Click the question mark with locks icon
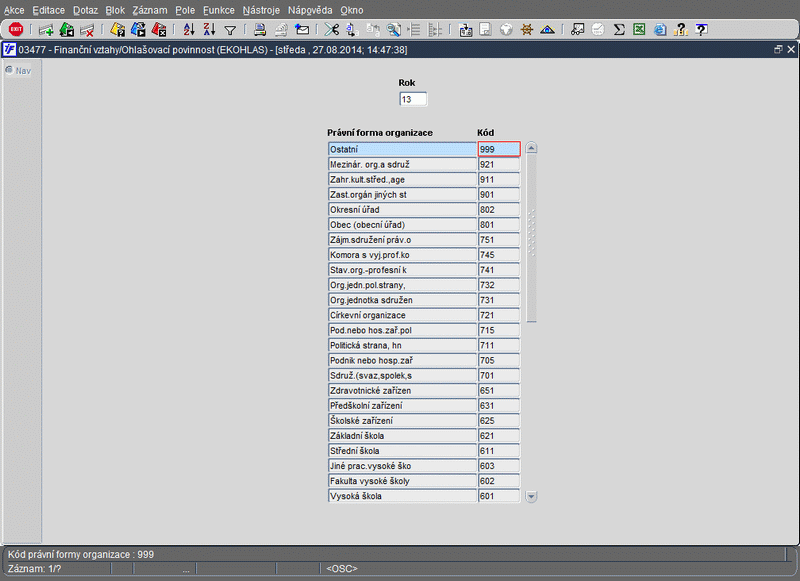This screenshot has height=581, width=800. [x=681, y=30]
